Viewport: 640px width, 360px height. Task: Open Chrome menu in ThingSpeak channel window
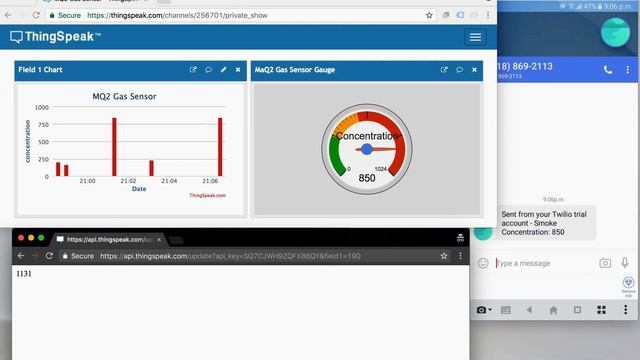pyautogui.click(x=488, y=15)
